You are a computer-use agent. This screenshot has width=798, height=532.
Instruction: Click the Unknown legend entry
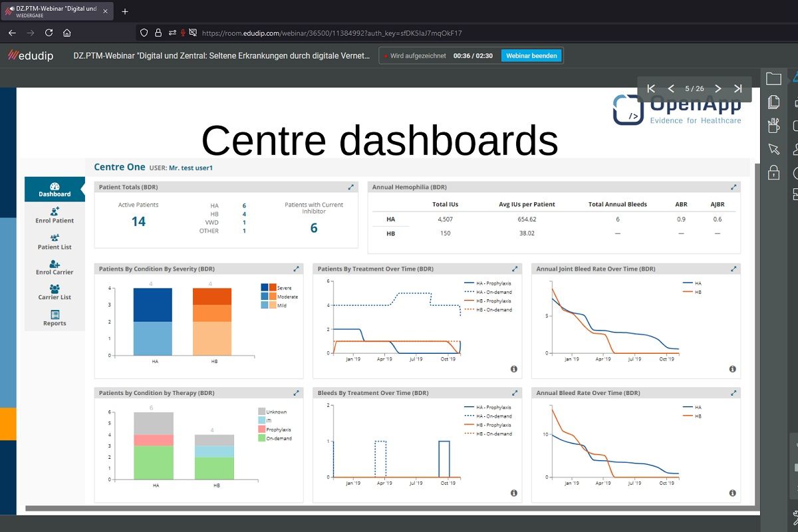click(273, 412)
